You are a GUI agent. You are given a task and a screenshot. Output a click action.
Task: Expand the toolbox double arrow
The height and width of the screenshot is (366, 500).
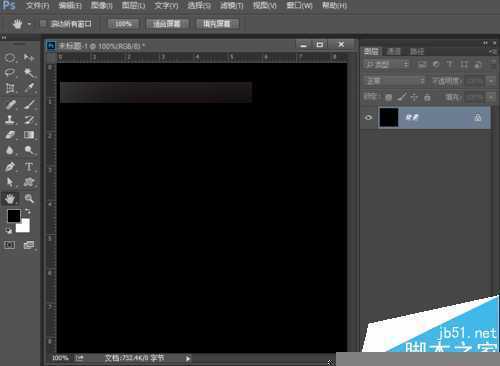click(4, 38)
